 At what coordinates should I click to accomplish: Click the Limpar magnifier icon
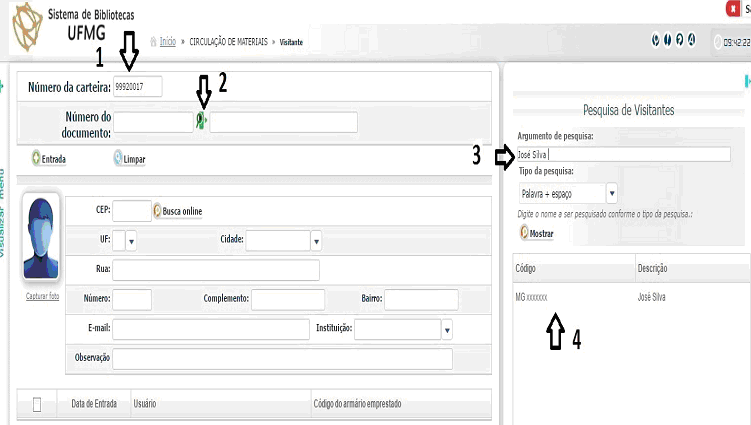pos(118,158)
